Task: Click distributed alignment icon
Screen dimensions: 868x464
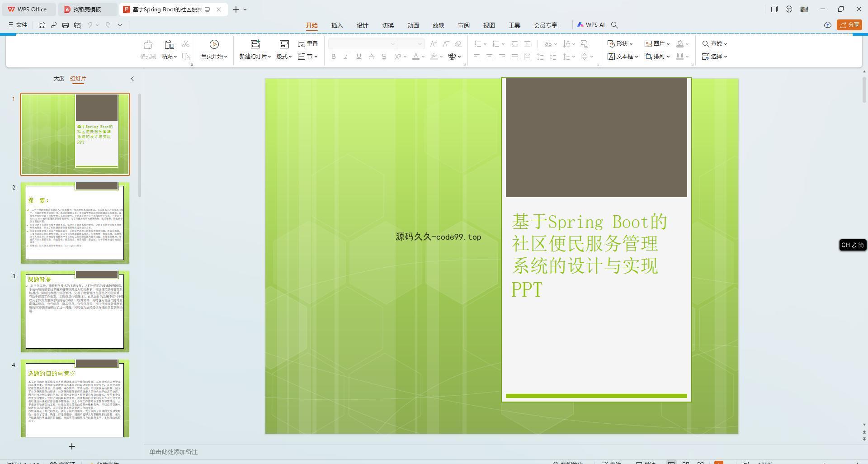Action: click(x=527, y=57)
